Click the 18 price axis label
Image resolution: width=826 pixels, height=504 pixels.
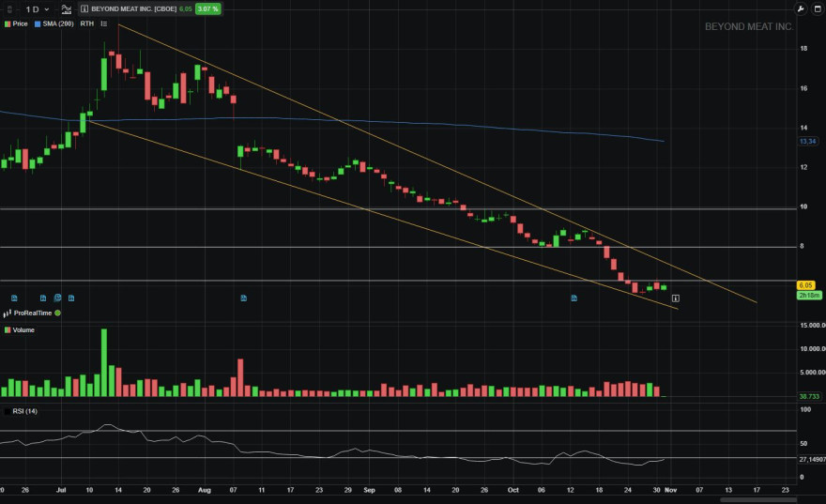tap(803, 49)
